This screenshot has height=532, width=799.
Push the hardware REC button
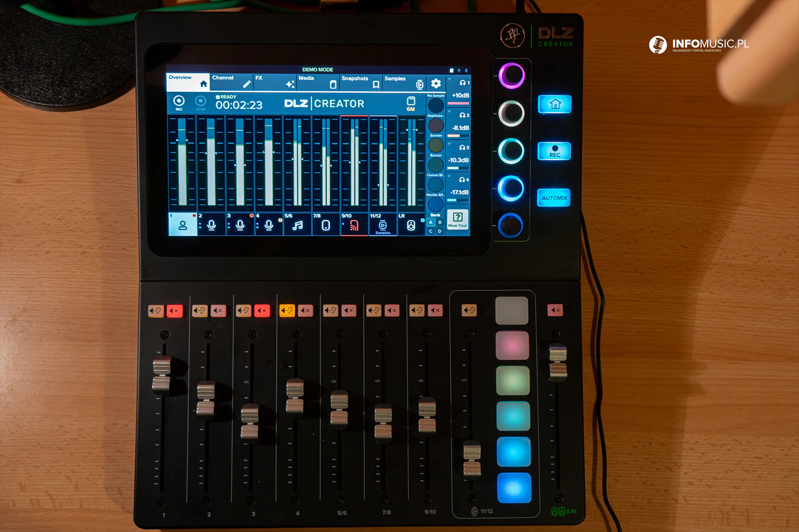(x=554, y=151)
